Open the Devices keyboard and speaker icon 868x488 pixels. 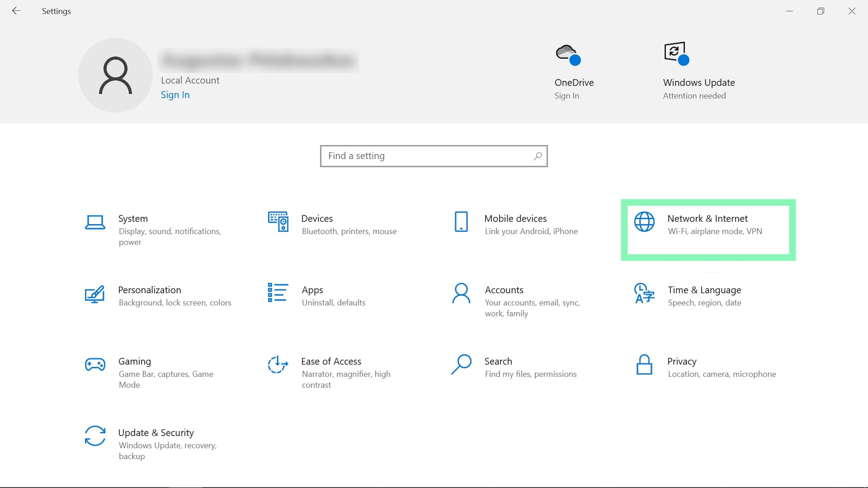tap(278, 222)
